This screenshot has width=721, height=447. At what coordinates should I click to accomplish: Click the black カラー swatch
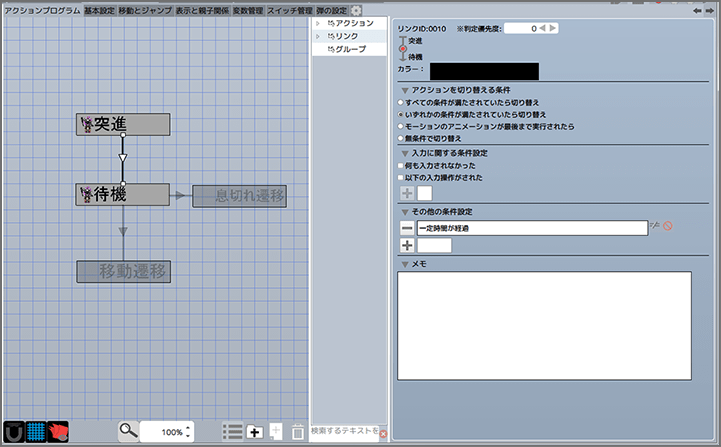pos(484,70)
